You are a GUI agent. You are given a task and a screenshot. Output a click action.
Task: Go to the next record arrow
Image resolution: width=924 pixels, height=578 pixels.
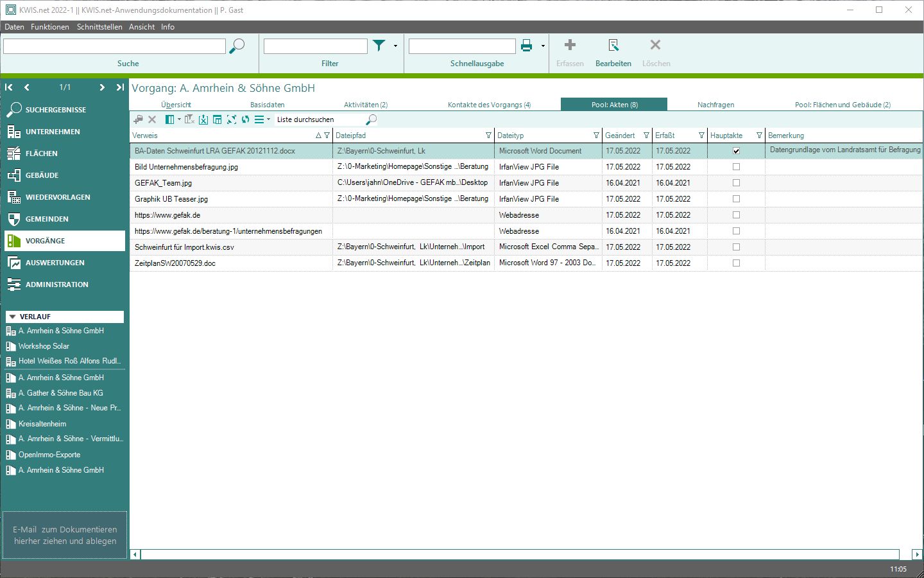(102, 87)
